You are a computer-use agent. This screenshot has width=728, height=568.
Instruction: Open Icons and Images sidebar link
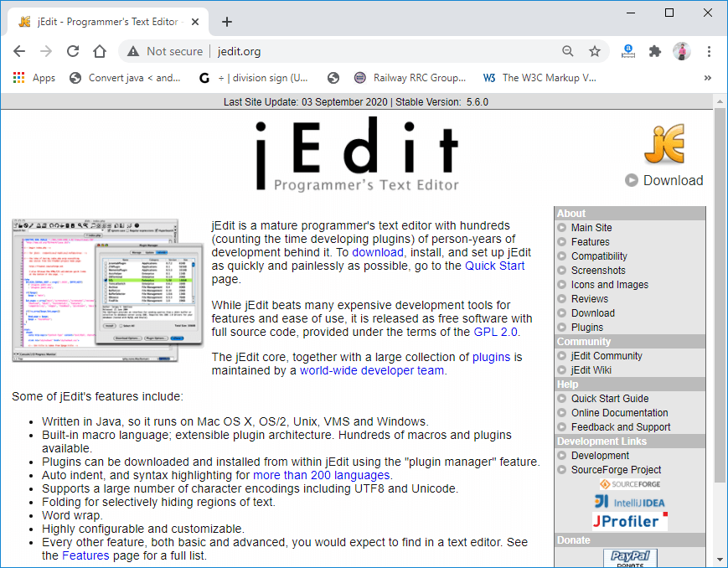tap(610, 285)
